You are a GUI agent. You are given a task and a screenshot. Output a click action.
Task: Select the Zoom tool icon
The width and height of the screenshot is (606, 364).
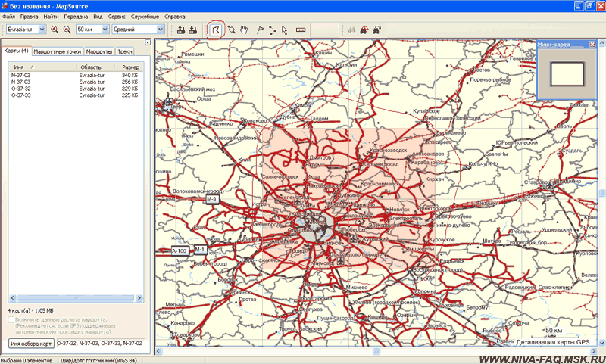point(232,30)
